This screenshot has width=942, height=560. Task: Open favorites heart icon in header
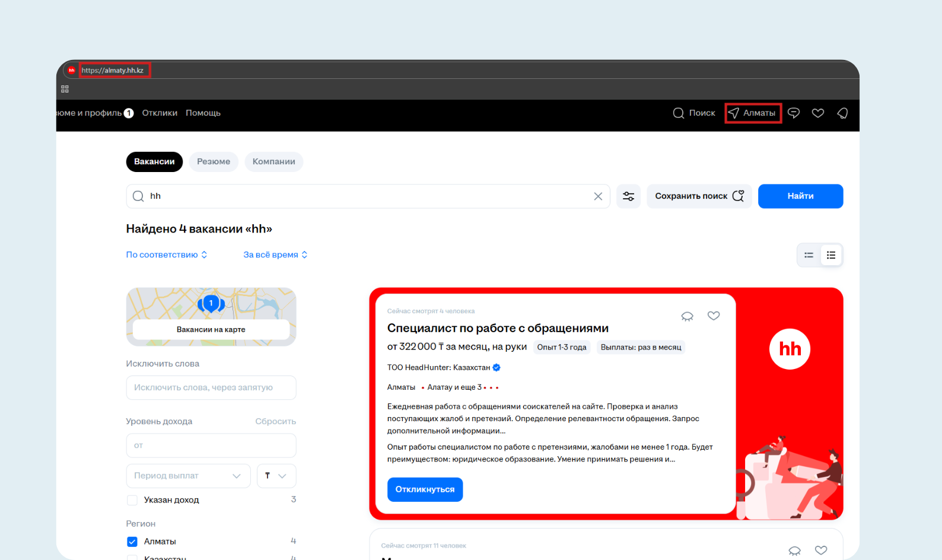tap(818, 113)
